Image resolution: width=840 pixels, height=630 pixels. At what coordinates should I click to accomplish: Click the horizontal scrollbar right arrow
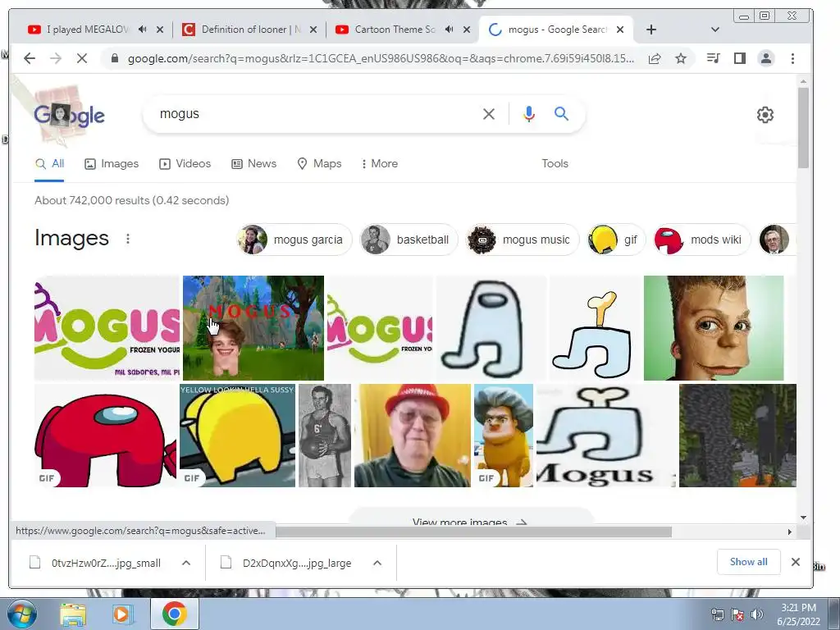(789, 532)
